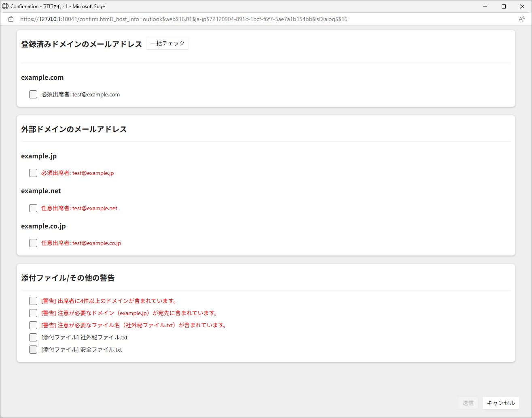Click the 必須出席者: test@example.jp red text
The width and height of the screenshot is (532, 418).
pos(78,173)
